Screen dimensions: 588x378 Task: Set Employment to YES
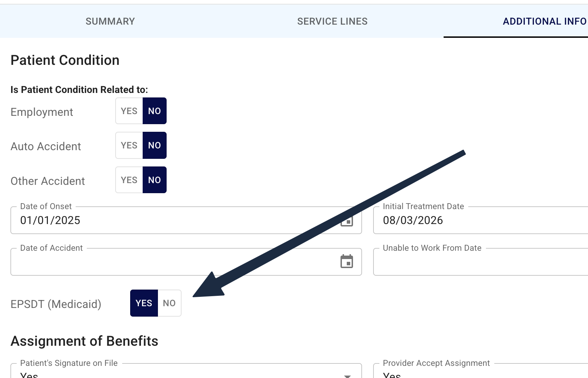coord(129,111)
